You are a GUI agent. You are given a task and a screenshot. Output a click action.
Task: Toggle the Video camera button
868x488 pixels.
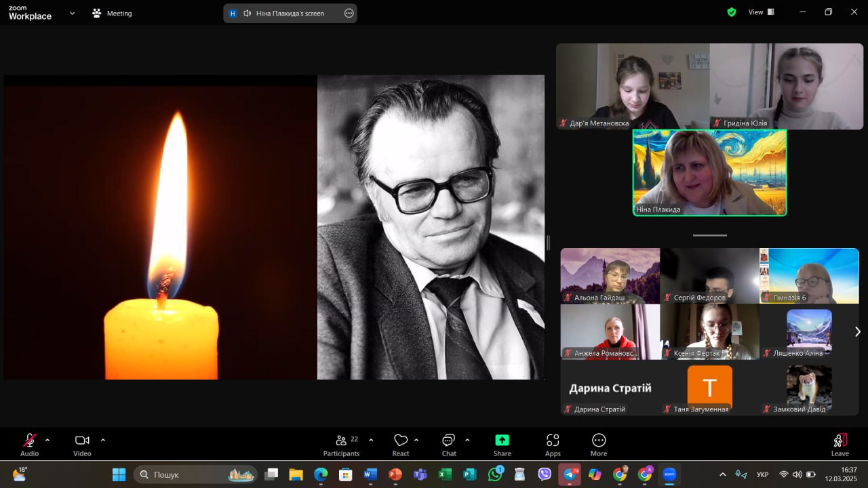82,441
